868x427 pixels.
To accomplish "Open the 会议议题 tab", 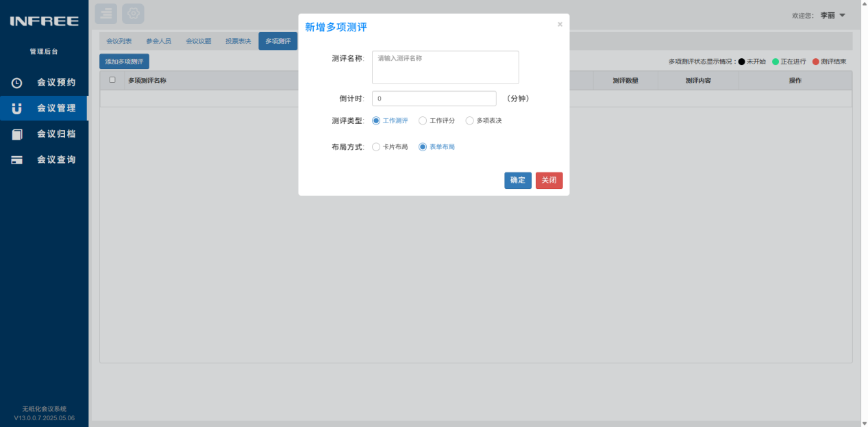I will coord(199,41).
